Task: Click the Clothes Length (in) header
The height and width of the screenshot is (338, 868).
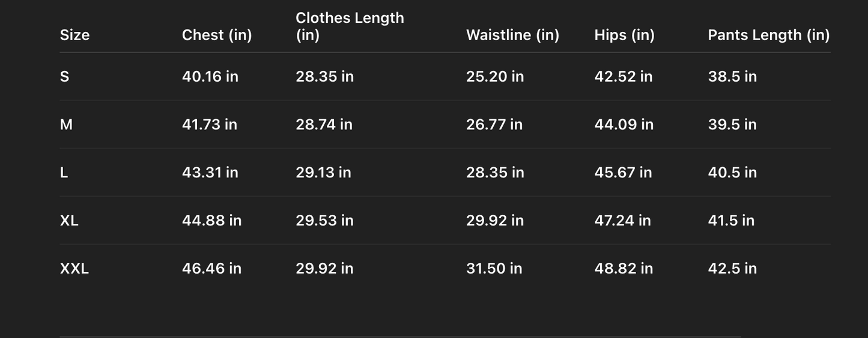Action: pyautogui.click(x=350, y=26)
